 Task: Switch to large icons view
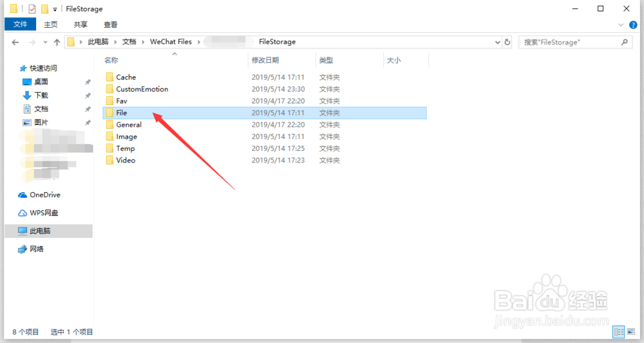(631, 331)
